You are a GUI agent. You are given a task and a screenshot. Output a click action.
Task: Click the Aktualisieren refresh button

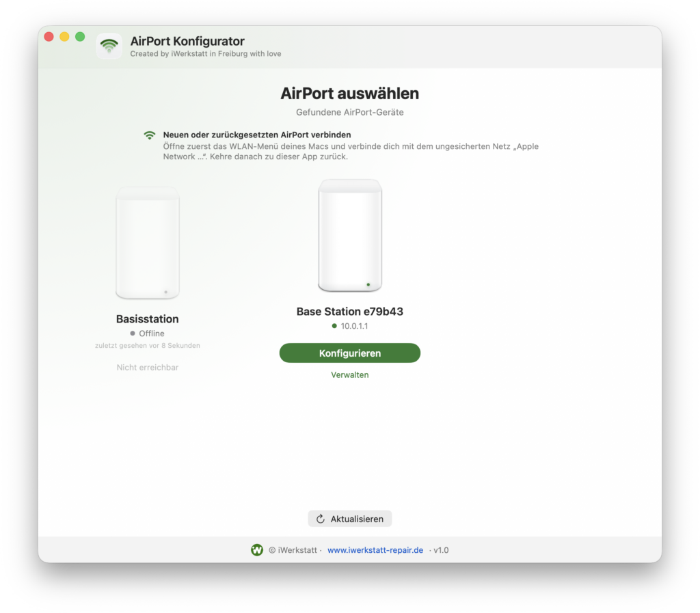350,519
